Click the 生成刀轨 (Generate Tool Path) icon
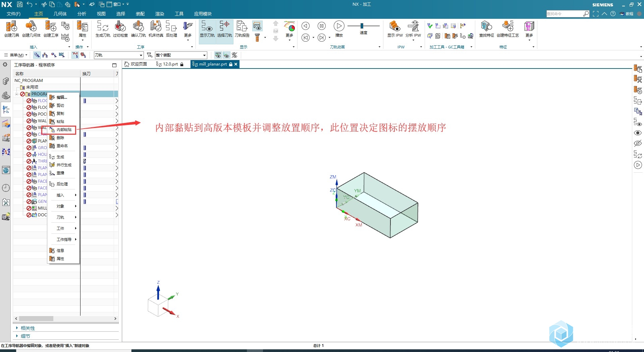Viewport: 644px width, 352px height. coord(103,29)
